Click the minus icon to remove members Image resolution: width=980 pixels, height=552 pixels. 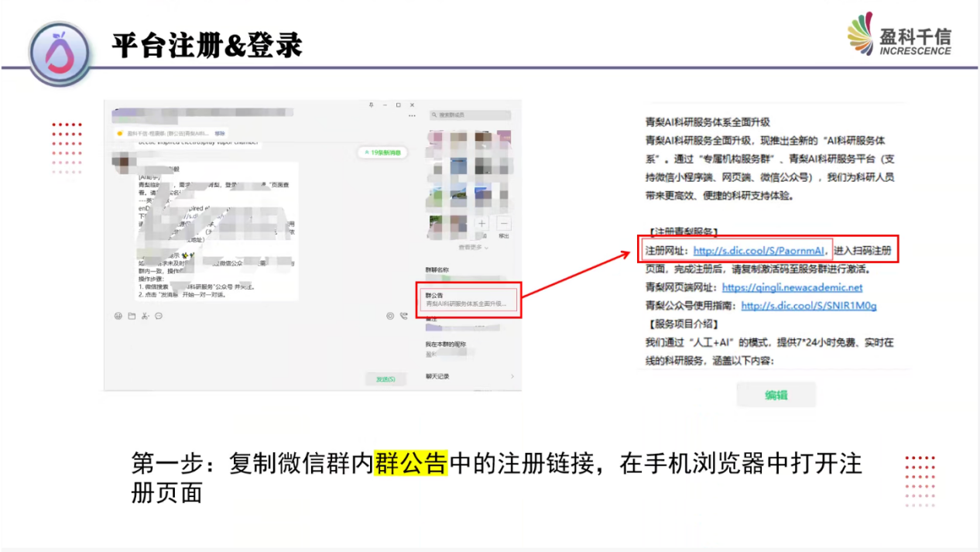pyautogui.click(x=503, y=224)
